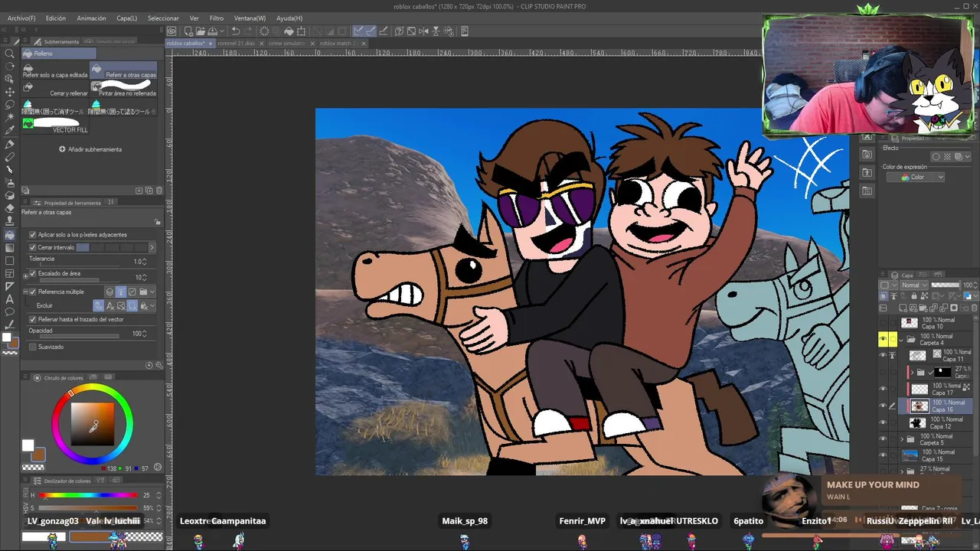Click the Undo arrow
Image resolution: width=980 pixels, height=551 pixels.
click(x=236, y=31)
